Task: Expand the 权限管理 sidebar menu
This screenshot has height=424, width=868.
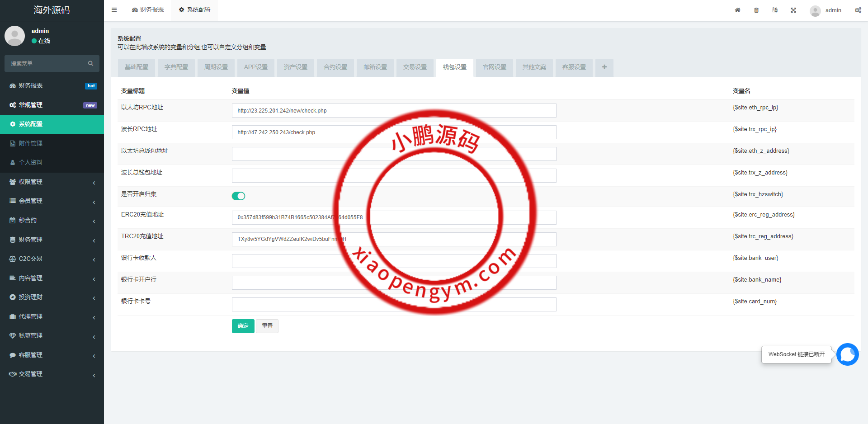Action: (x=52, y=182)
